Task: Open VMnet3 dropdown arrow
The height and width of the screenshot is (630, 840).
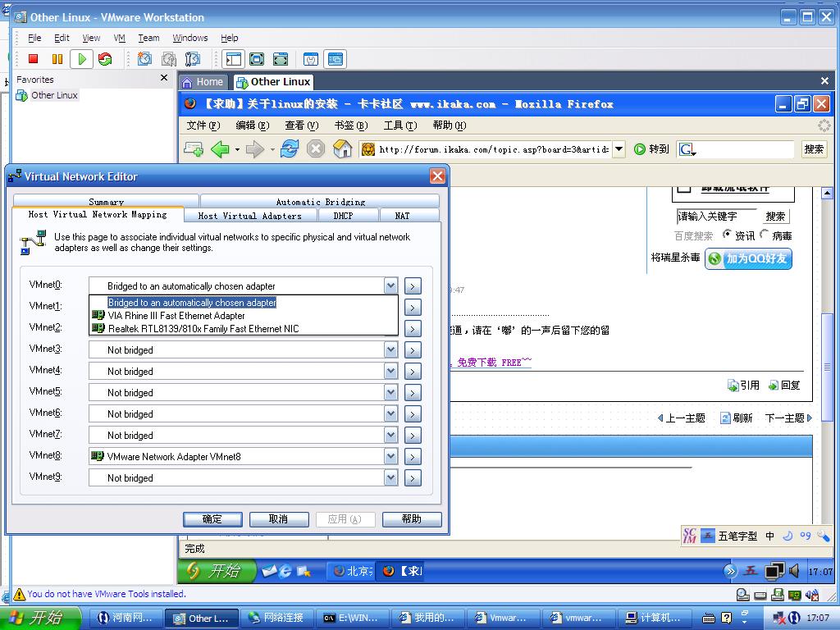Action: 391,349
